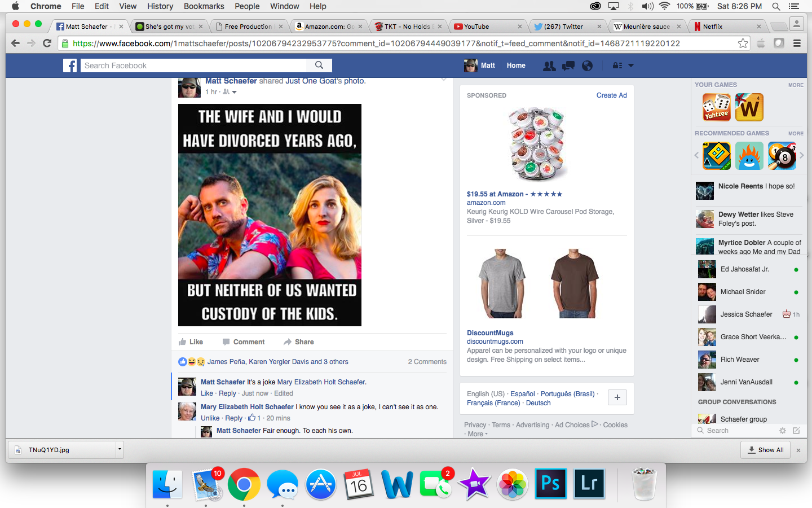
Task: Click the 2 Comments link
Action: tap(427, 362)
